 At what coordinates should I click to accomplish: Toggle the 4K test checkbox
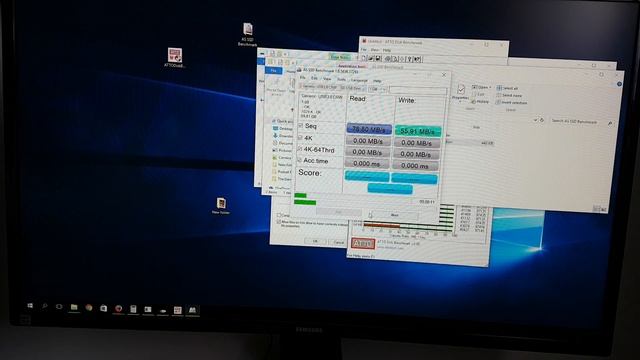300,138
